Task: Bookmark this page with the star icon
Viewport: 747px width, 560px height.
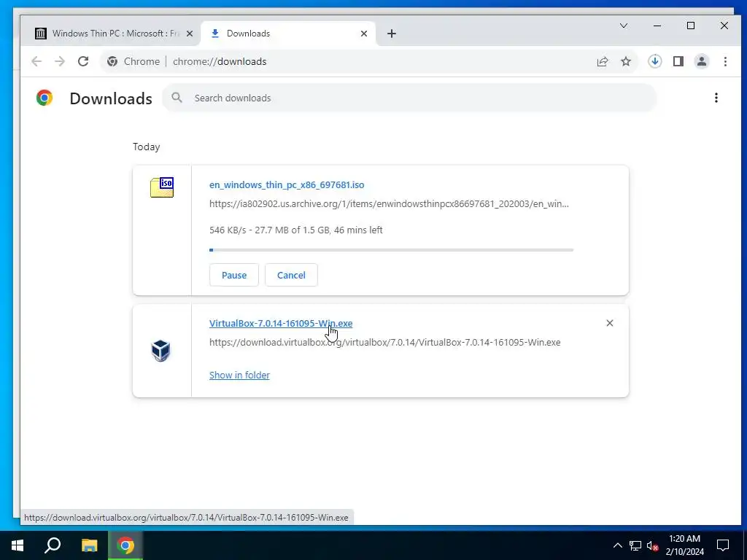Action: pyautogui.click(x=626, y=61)
